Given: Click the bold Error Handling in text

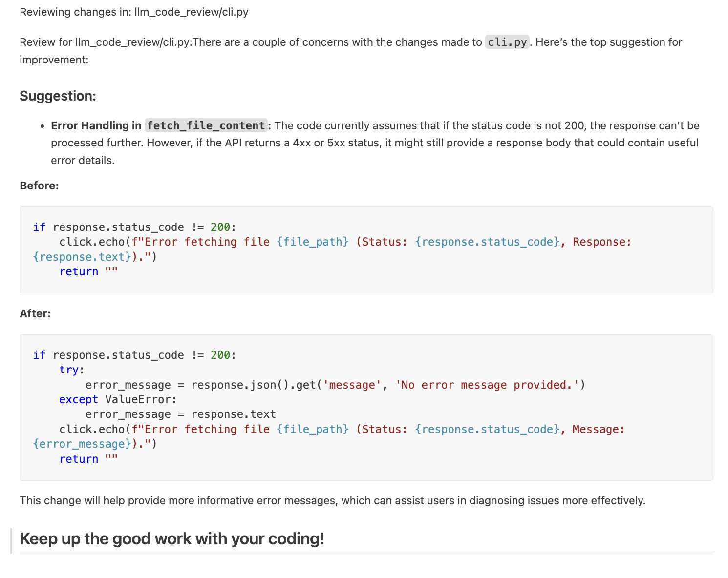Looking at the screenshot, I should tap(96, 125).
